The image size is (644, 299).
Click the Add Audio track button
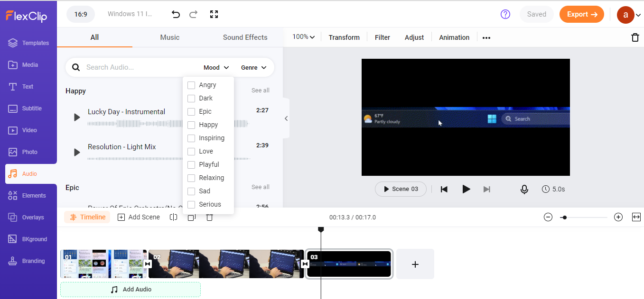(x=131, y=290)
